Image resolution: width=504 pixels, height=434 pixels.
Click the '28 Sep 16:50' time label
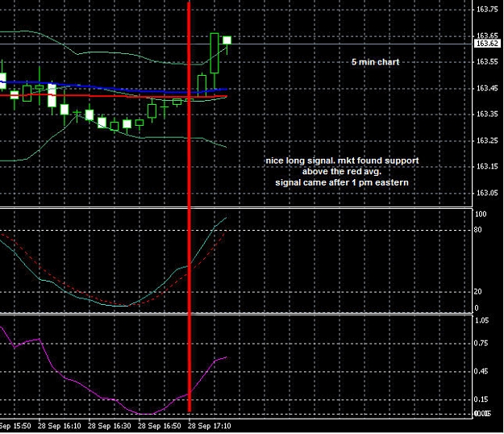(x=160, y=426)
